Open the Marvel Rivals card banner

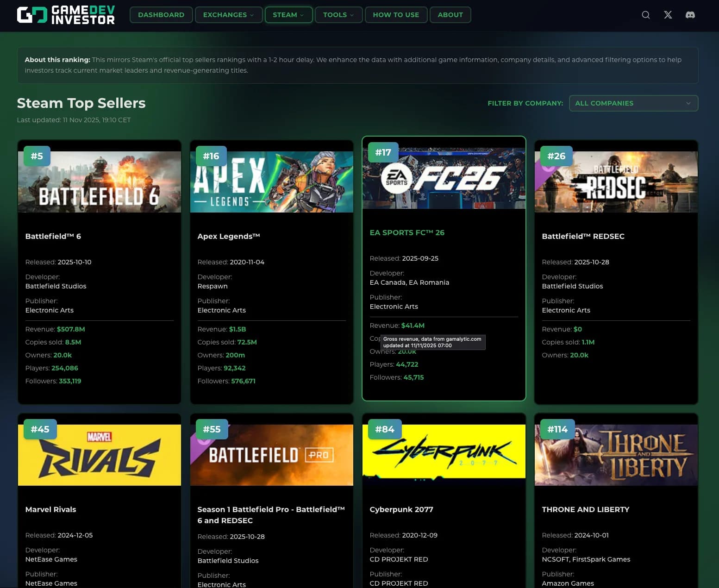(99, 455)
